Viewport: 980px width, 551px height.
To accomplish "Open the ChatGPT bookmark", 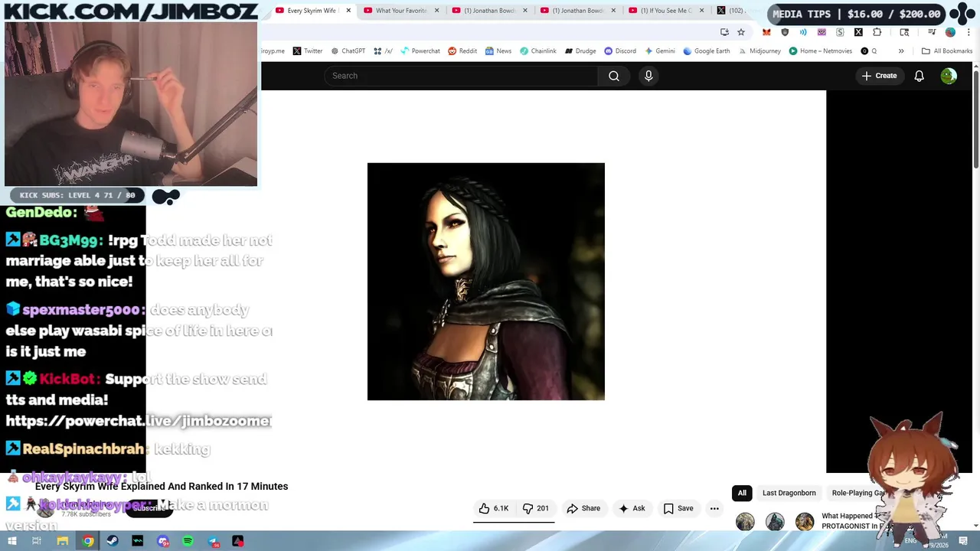I will click(x=348, y=51).
